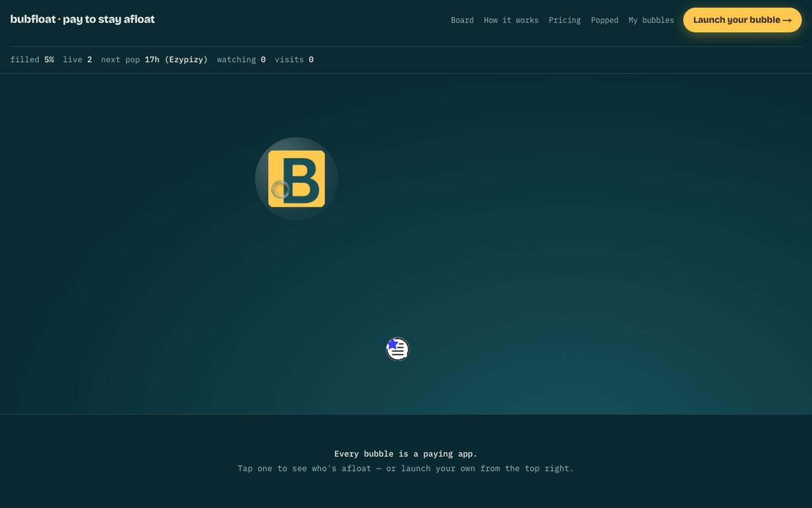812x508 pixels.
Task: Go to the How it works page
Action: [511, 20]
